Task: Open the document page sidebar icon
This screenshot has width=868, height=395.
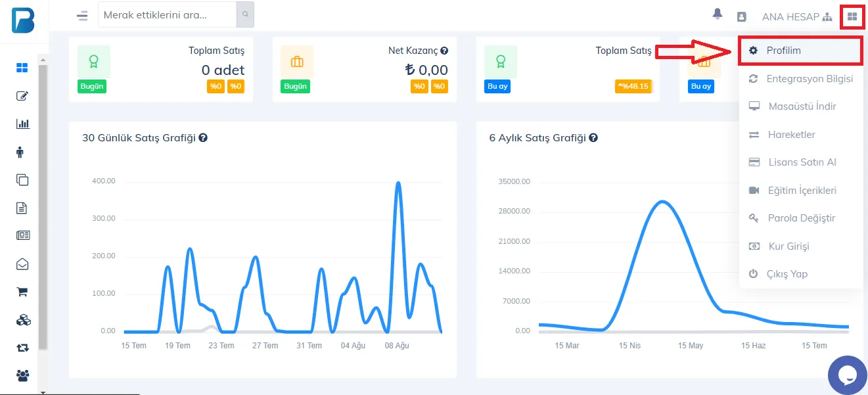Action: pos(22,208)
